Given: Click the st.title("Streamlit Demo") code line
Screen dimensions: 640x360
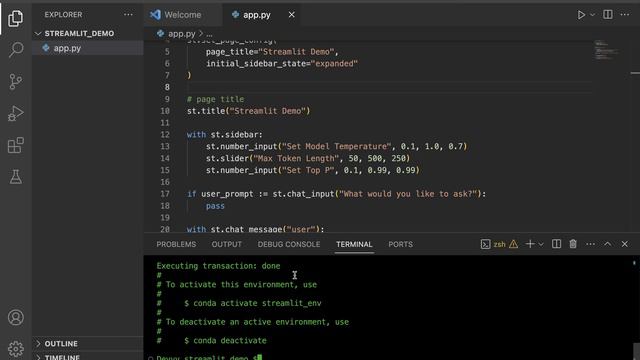Looking at the screenshot, I should pyautogui.click(x=249, y=111).
